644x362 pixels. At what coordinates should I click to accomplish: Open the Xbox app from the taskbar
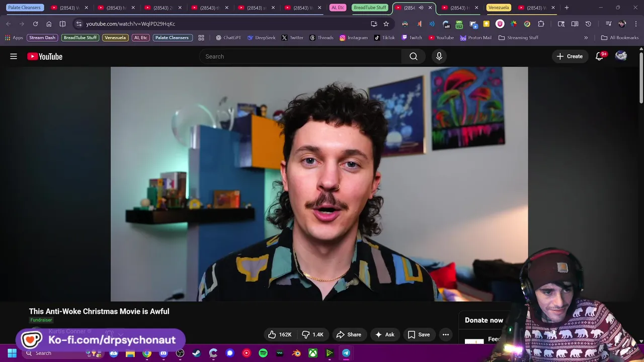click(313, 353)
